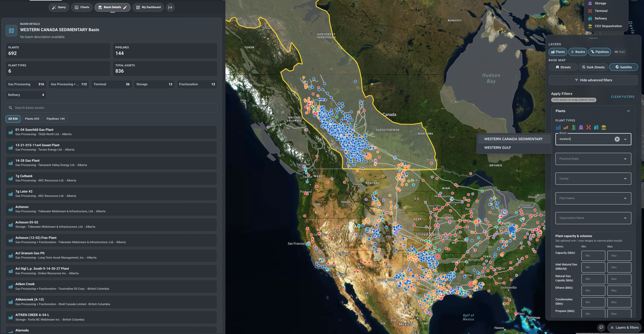Switch base map to Dark Streets
This screenshot has height=334, width=644.
tap(593, 67)
